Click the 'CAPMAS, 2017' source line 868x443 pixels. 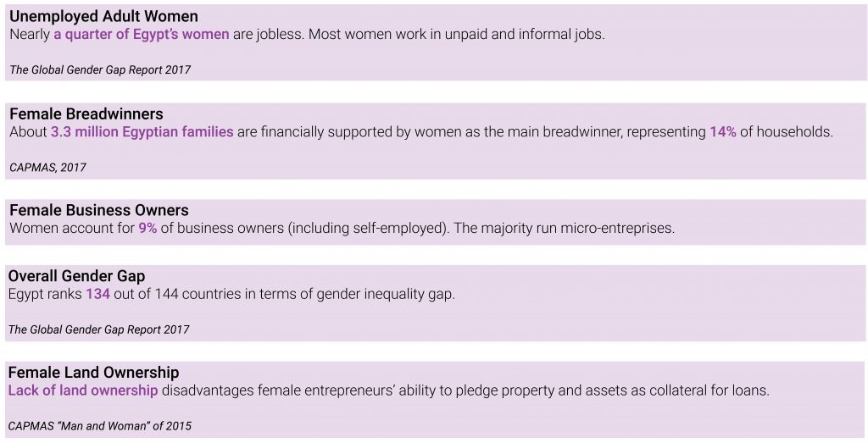pyautogui.click(x=47, y=168)
